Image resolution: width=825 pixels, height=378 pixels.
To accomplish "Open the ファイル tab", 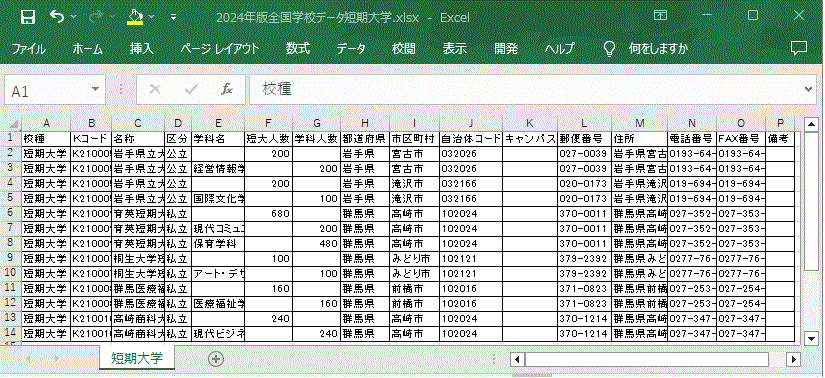I will 28,49.
